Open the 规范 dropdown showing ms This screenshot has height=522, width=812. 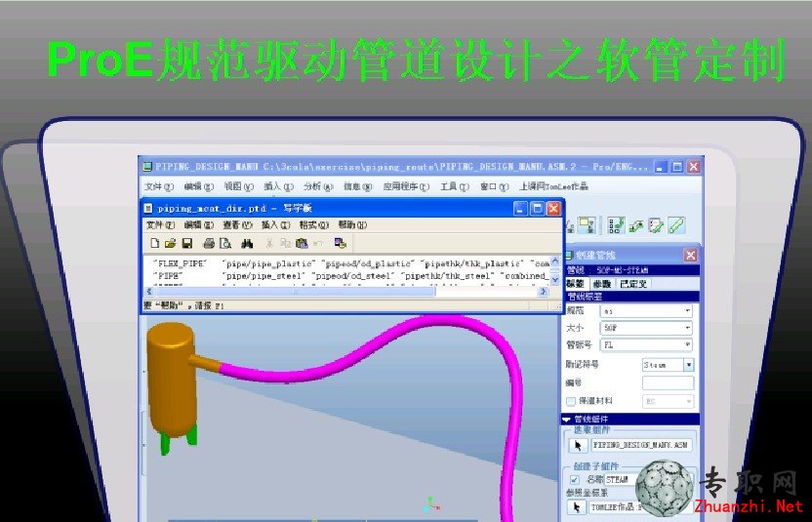(x=646, y=311)
